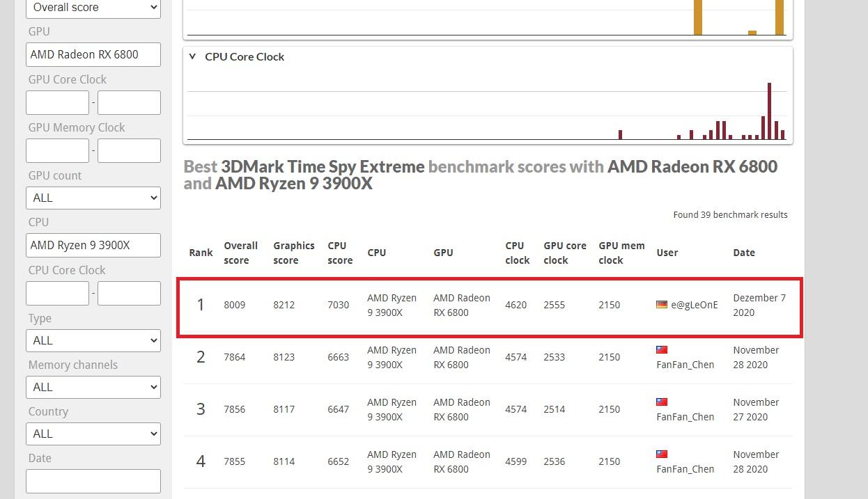Click CPU score 6663
868x499 pixels.
pyautogui.click(x=338, y=357)
